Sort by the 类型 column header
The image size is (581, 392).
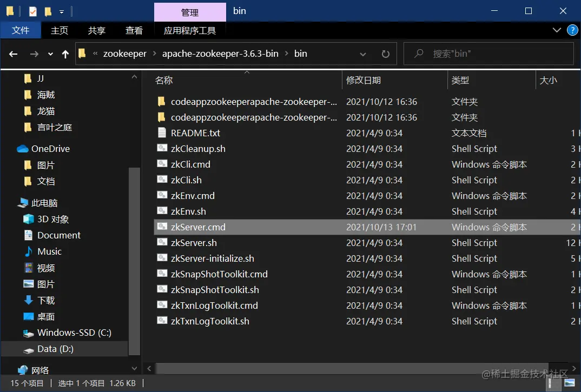pyautogui.click(x=492, y=80)
